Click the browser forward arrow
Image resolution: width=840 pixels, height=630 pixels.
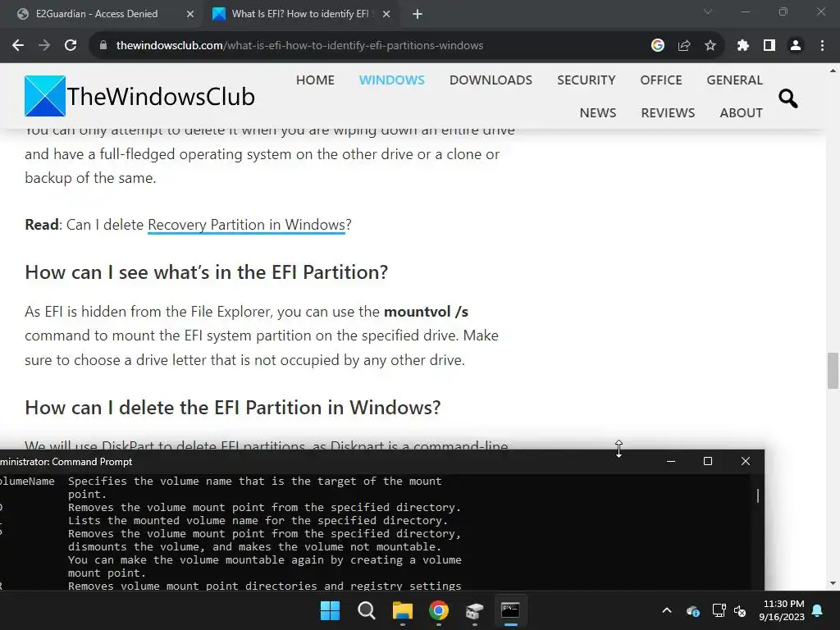pos(44,46)
